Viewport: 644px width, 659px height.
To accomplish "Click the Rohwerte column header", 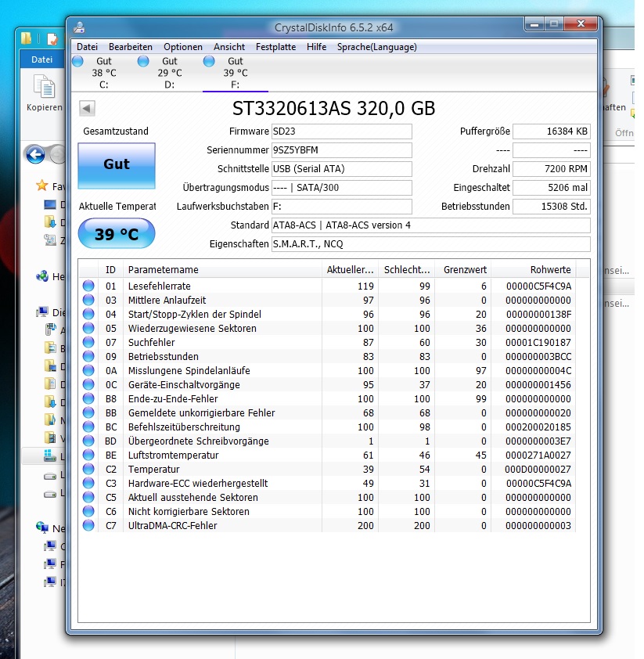I will pos(534,270).
